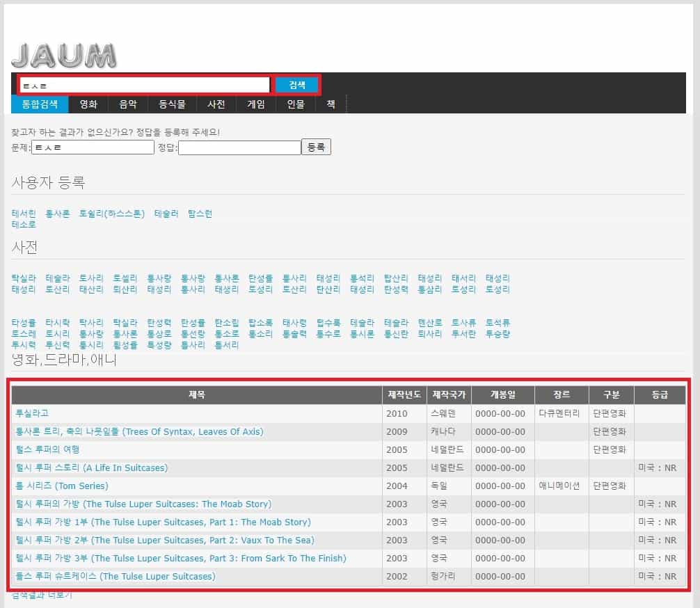Select the 사전 tab in navigation bar

pyautogui.click(x=216, y=104)
